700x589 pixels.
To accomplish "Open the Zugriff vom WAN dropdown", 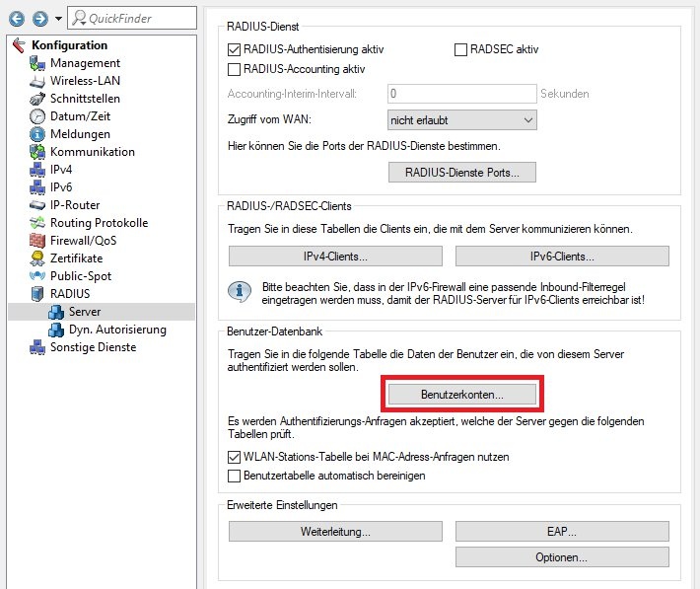I will (462, 119).
